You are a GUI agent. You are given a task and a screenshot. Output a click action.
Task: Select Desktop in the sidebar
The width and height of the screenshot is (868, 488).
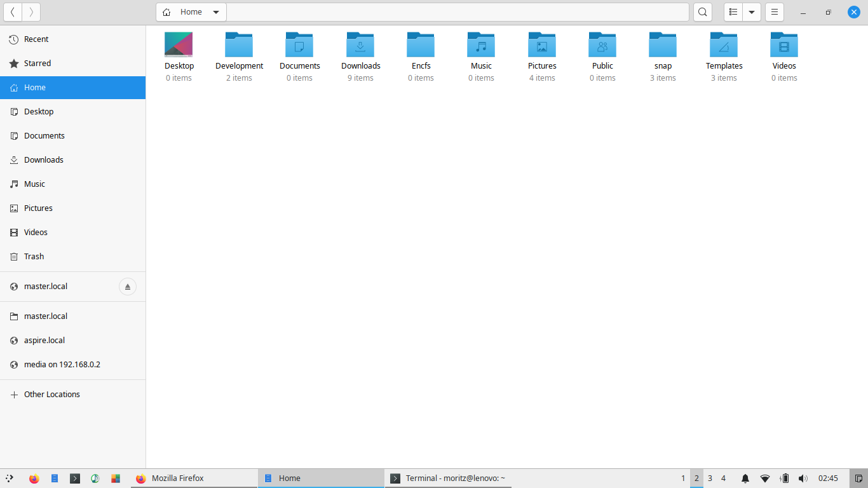[x=72, y=112]
